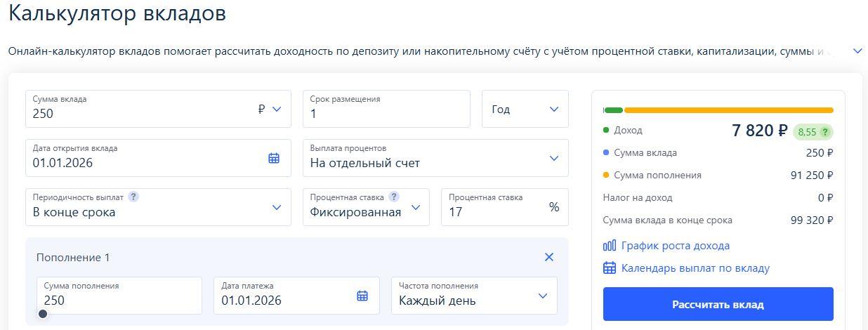
Task: Expand the calculator description text chevron
Action: 857,51
